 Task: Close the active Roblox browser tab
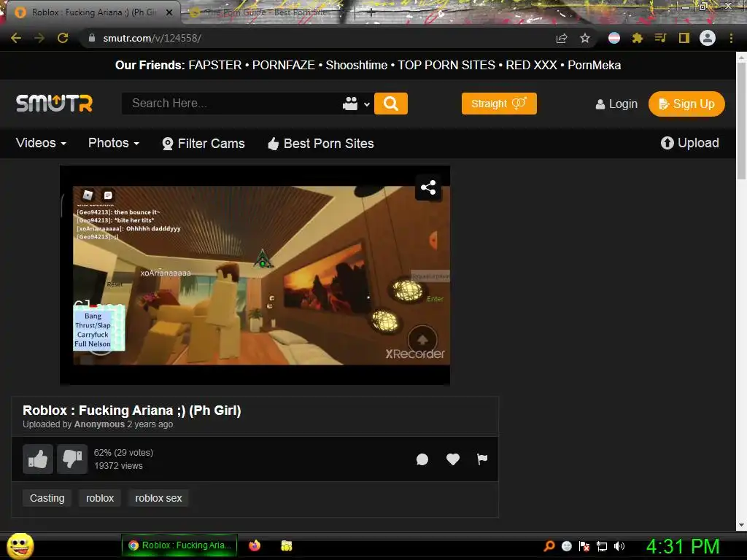pos(169,12)
